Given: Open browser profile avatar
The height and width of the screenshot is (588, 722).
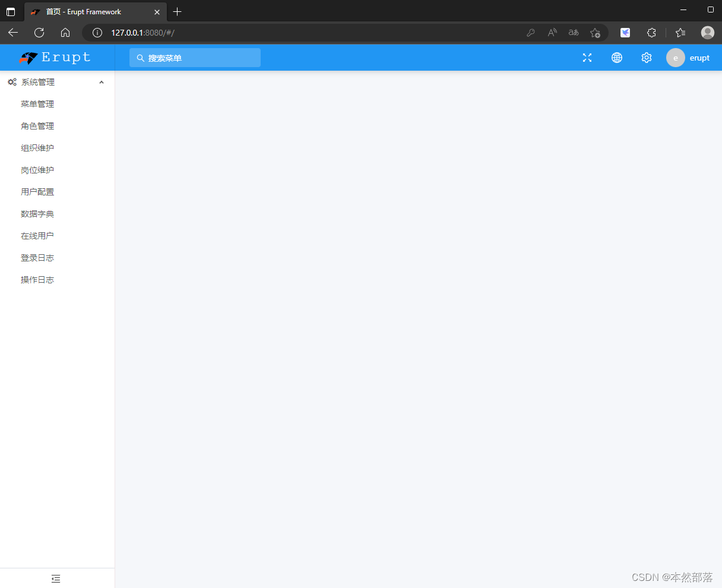Looking at the screenshot, I should coord(707,33).
